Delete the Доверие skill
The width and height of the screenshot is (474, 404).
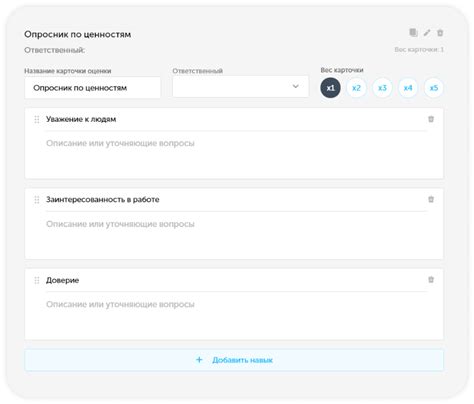(x=431, y=280)
